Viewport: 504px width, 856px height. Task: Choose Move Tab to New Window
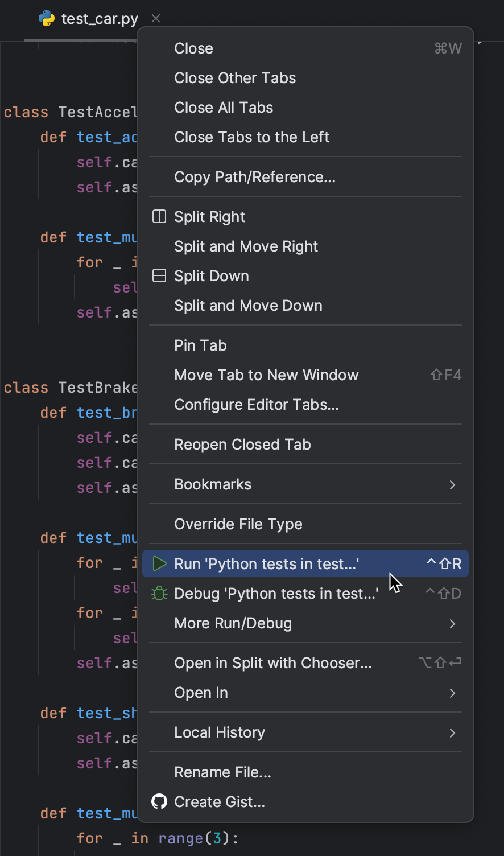[x=266, y=374]
